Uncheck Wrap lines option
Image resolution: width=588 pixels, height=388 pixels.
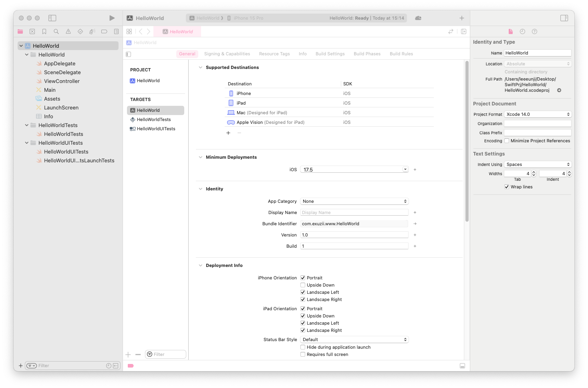click(507, 187)
